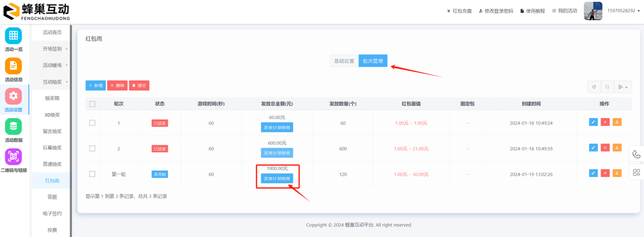This screenshot has width=644, height=237.
Task: Click red delete icon for round 2
Action: [605, 147]
